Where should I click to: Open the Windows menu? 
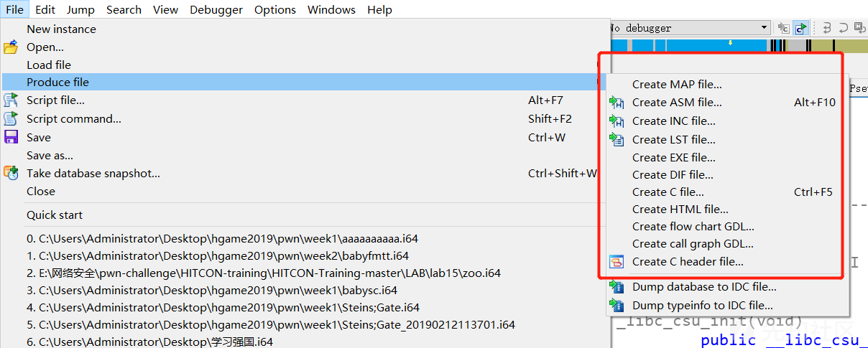(331, 9)
